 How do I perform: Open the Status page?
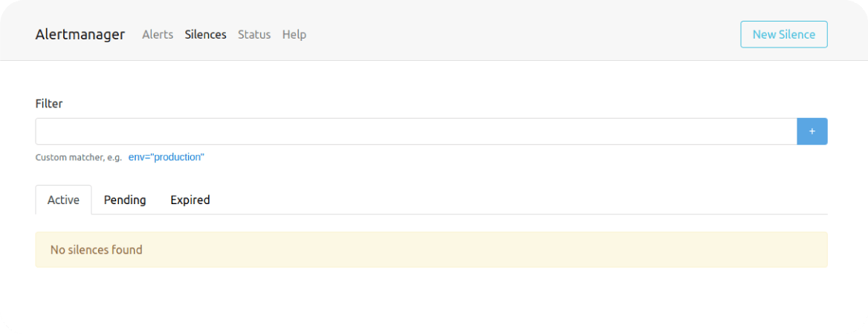(254, 34)
